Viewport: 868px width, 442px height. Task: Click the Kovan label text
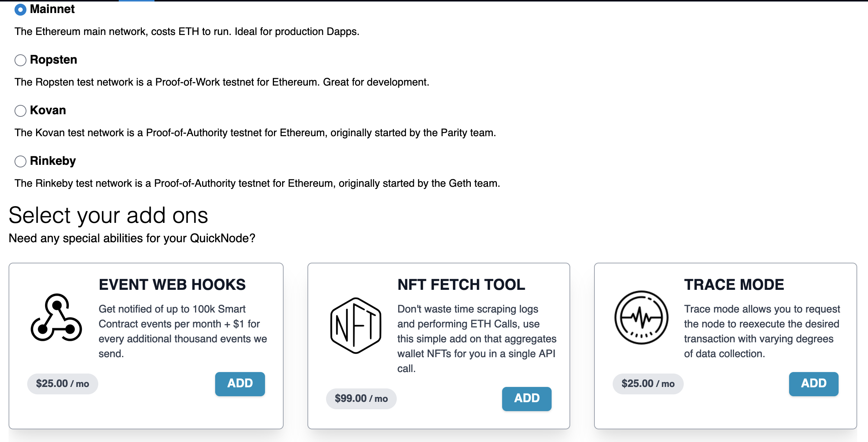tap(48, 110)
